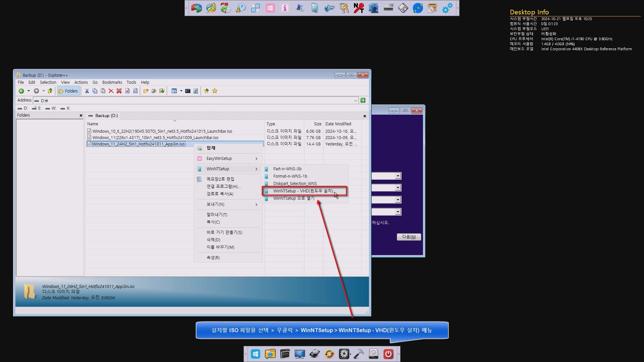Click the gray Forward arrow in Explorer++ toolbar
644x362 pixels.
point(36,91)
